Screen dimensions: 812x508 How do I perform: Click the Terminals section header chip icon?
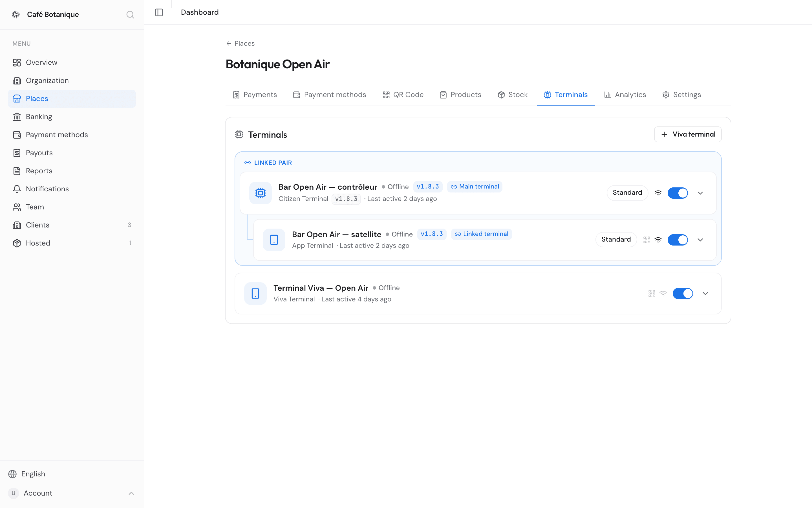click(239, 134)
